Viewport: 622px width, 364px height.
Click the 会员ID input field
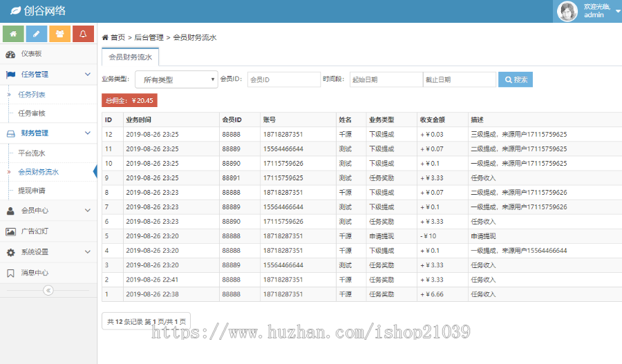coord(274,80)
